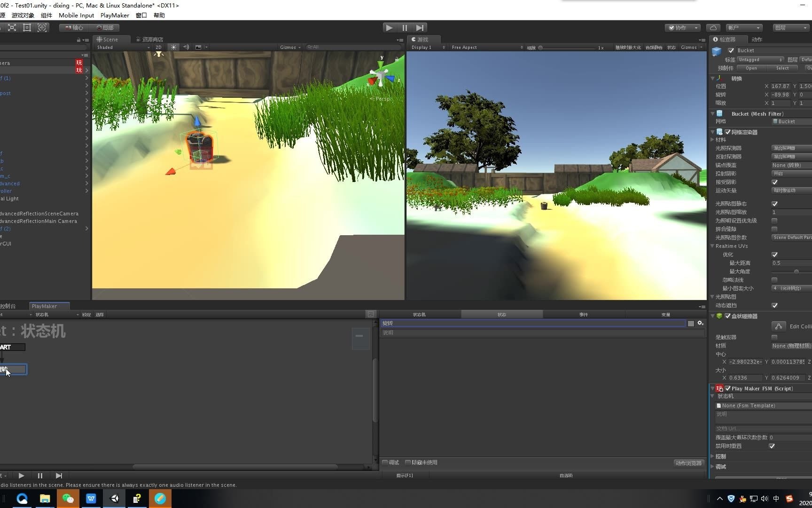Viewport: 812px width, 508px height.
Task: Toggle 局部 local handle rotation button
Action: pyautogui.click(x=105, y=28)
